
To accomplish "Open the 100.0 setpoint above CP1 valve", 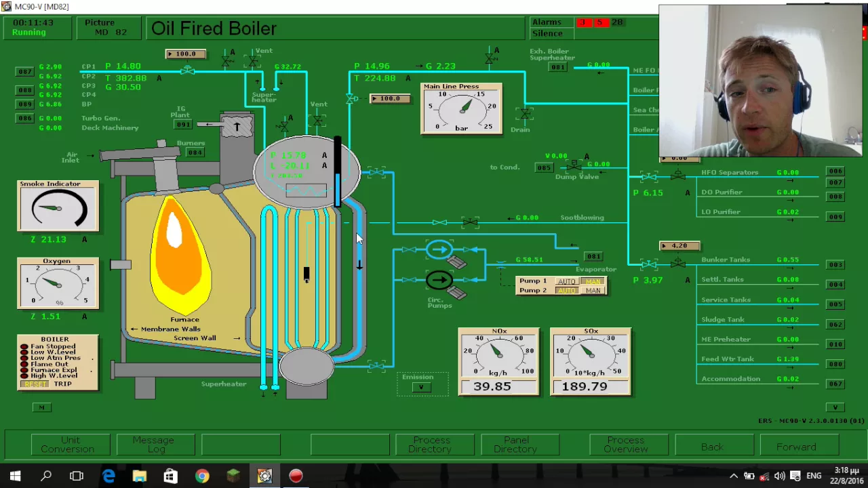I will click(186, 54).
